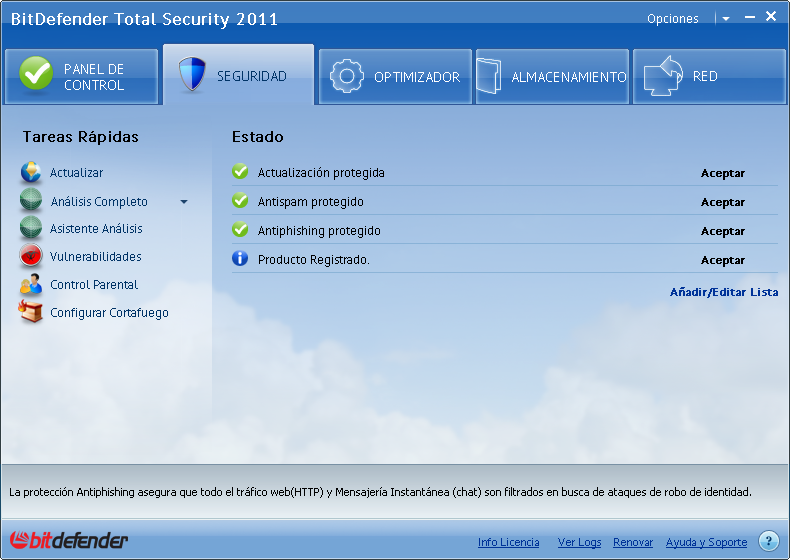Select the Almacenamiento tab
Screen dimensions: 790x560
[552, 77]
